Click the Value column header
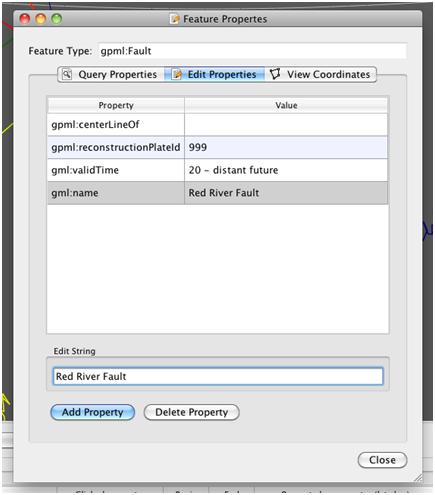 [286, 105]
